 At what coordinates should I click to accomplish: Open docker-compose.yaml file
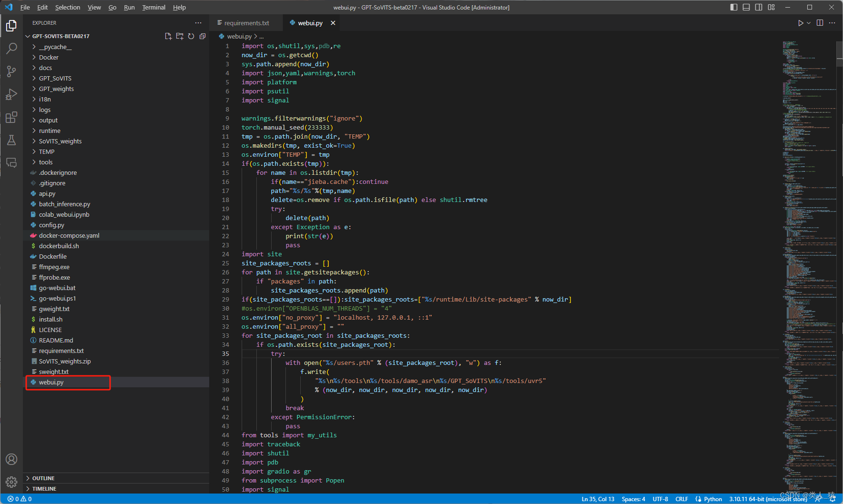pos(116,235)
